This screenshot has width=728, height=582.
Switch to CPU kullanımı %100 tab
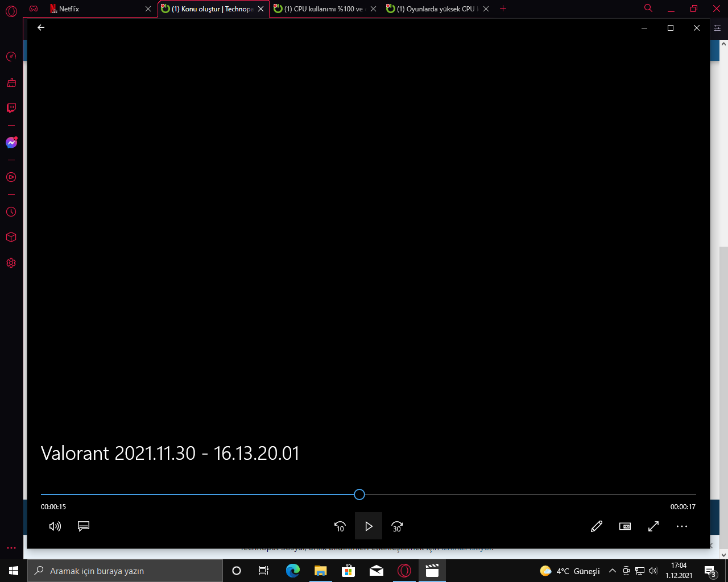coord(325,9)
